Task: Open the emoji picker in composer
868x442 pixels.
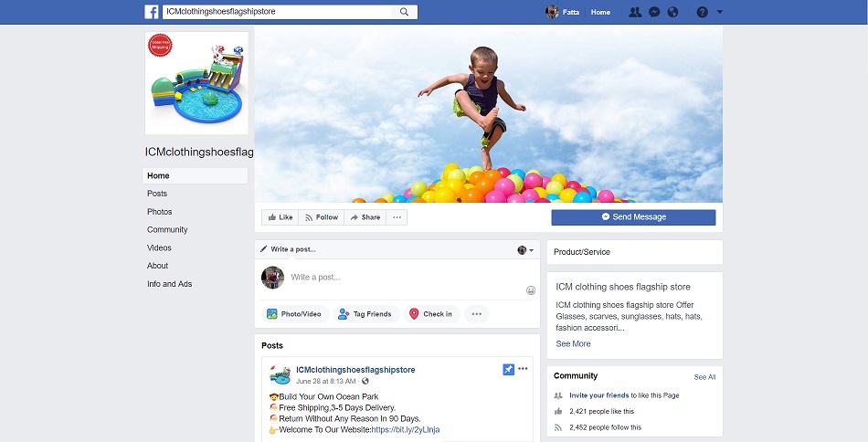Action: (x=530, y=290)
